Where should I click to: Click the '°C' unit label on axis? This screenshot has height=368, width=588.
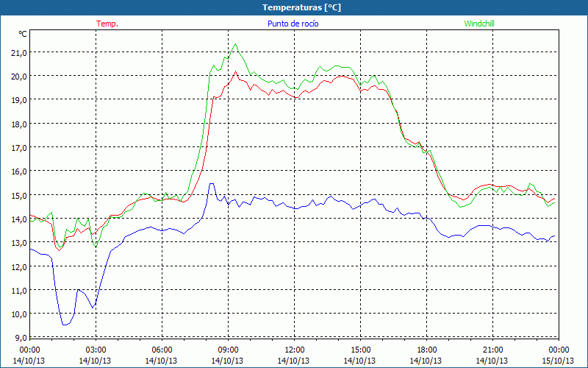click(23, 34)
